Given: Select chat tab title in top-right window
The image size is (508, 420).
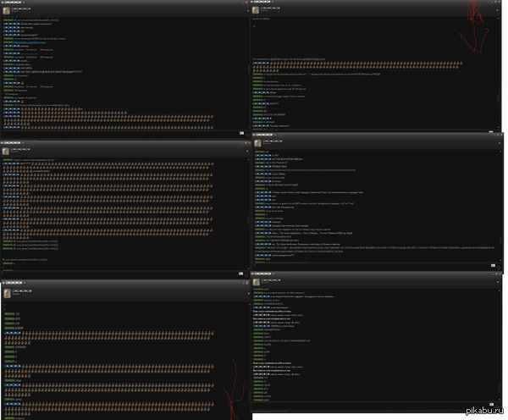Looking at the screenshot, I should coord(262,2).
